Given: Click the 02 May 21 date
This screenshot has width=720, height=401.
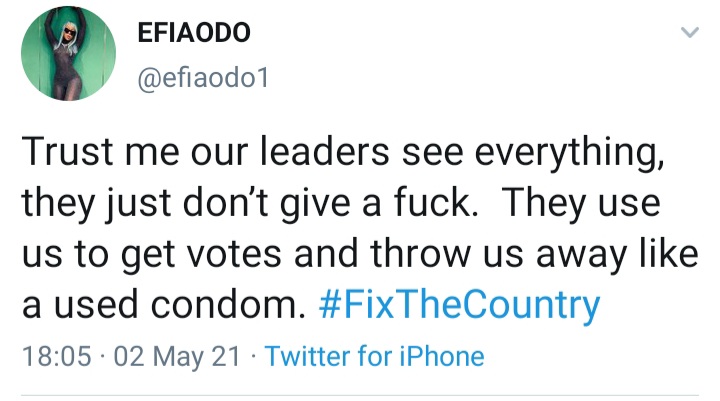Looking at the screenshot, I should click(177, 357).
